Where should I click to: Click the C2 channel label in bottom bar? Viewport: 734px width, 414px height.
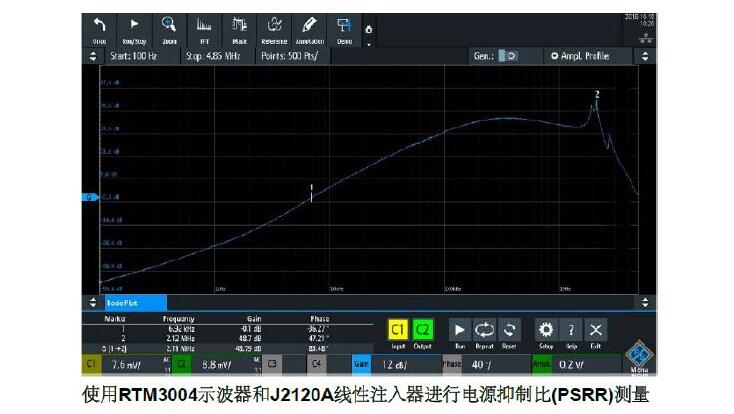point(182,364)
